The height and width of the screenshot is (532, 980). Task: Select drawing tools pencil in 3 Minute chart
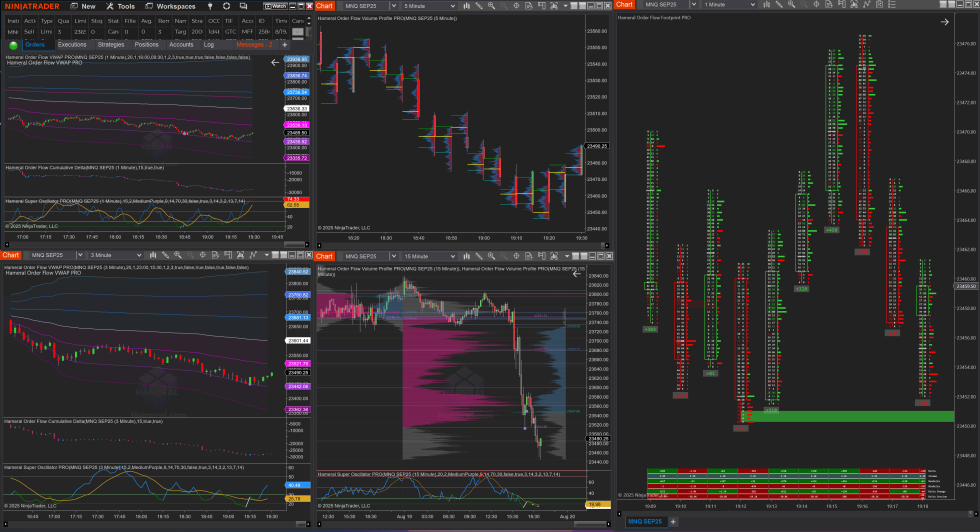pos(165,255)
